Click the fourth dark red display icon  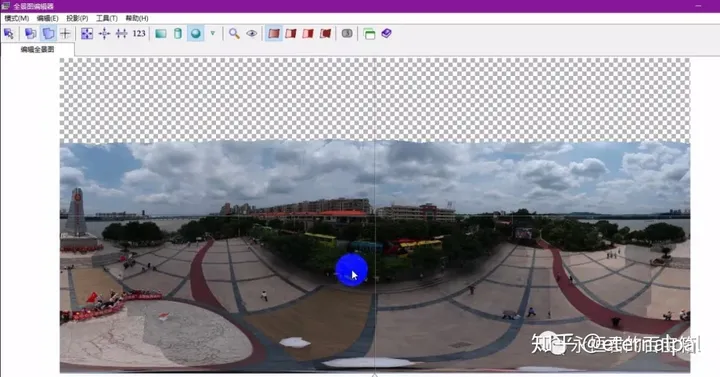point(326,34)
